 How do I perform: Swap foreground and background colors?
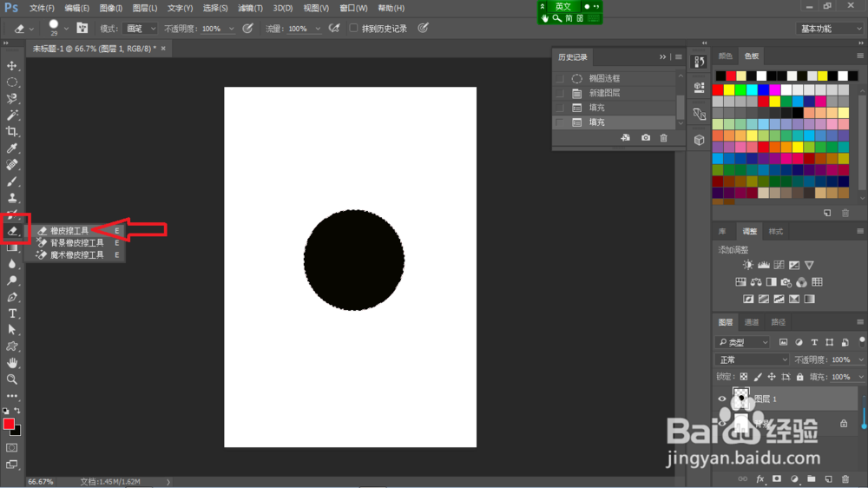coord(17,411)
